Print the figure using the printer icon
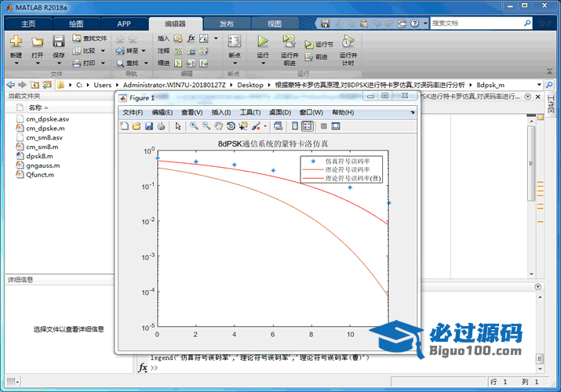 [161, 126]
